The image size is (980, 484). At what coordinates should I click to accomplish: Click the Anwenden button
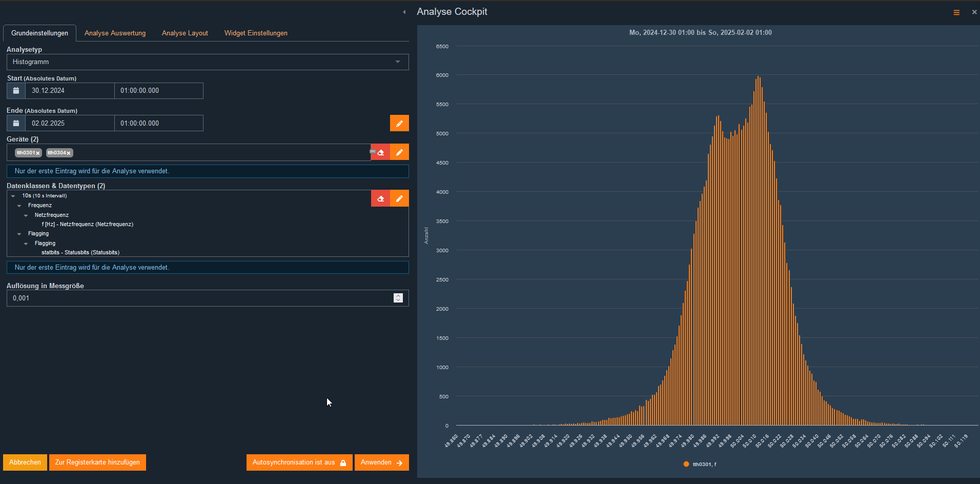click(381, 462)
